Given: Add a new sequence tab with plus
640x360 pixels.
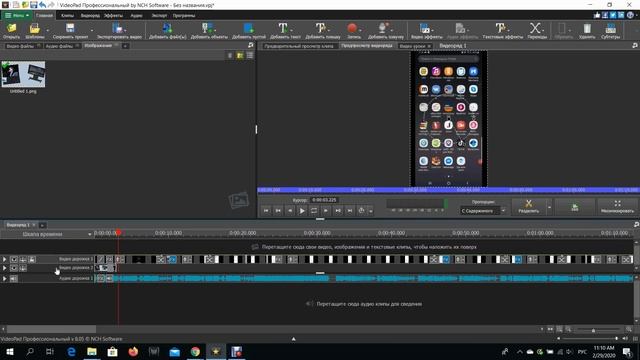Looking at the screenshot, I should tap(42, 225).
